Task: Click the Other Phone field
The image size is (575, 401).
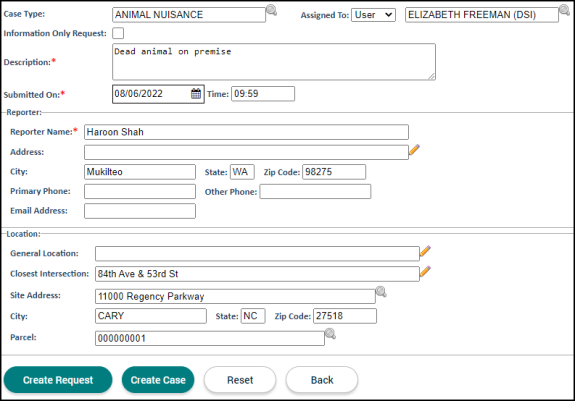Action: coord(315,191)
